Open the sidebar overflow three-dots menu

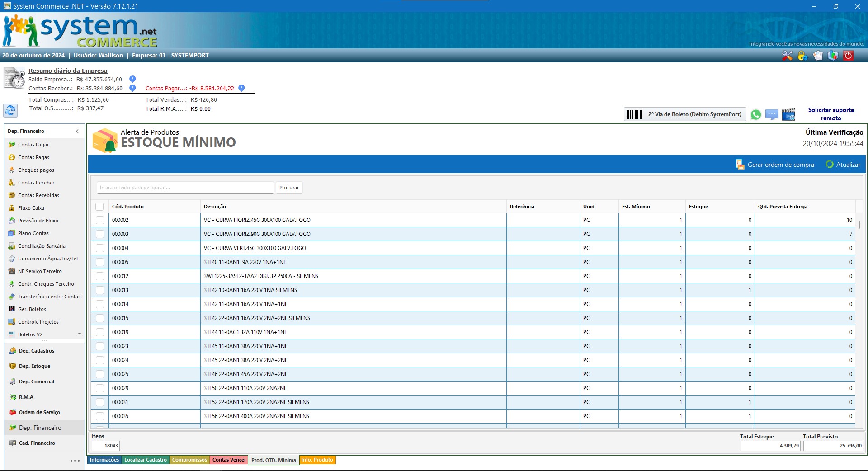click(75, 461)
